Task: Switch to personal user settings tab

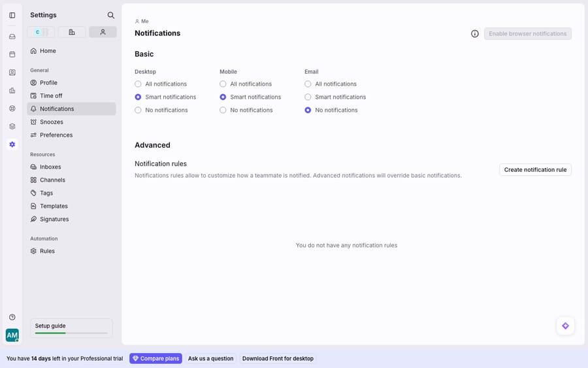Action: click(x=103, y=32)
